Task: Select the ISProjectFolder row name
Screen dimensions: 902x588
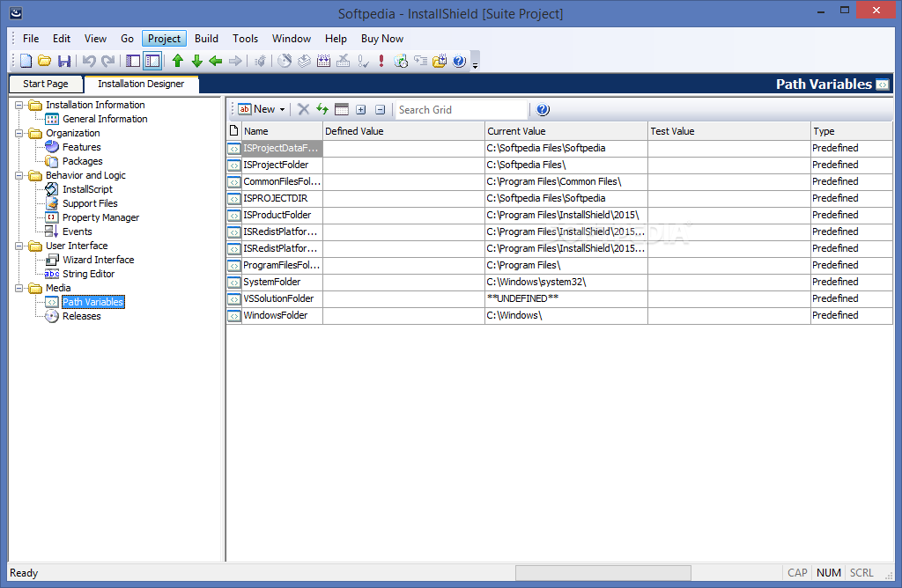Action: coord(276,165)
